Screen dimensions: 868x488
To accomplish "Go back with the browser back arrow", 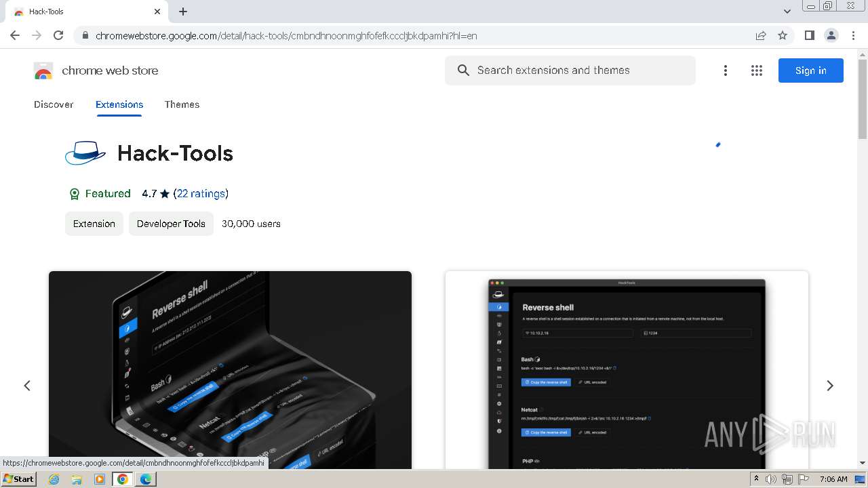I will pos(15,35).
